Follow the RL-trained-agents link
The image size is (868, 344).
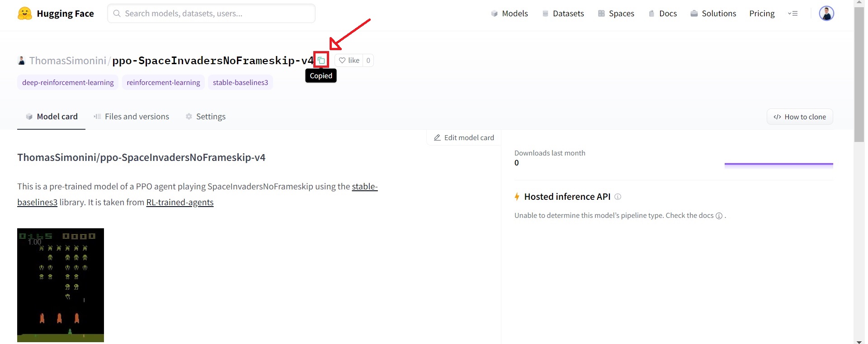coord(179,203)
